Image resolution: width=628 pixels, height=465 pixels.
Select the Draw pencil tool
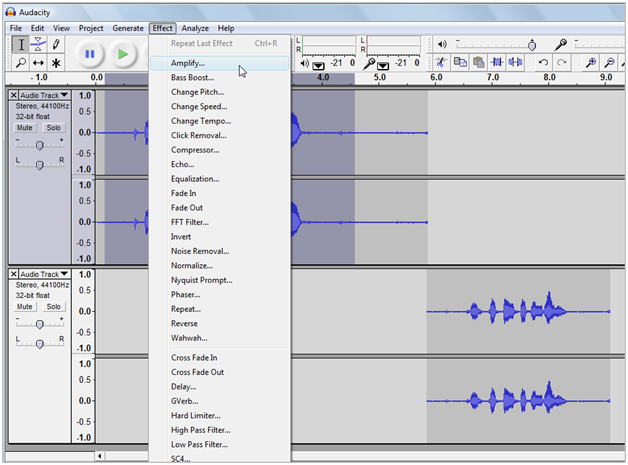pyautogui.click(x=56, y=44)
